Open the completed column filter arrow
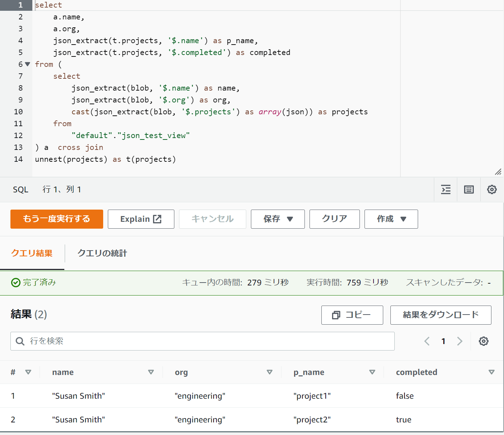Viewport: 504px width, 435px height. click(492, 372)
